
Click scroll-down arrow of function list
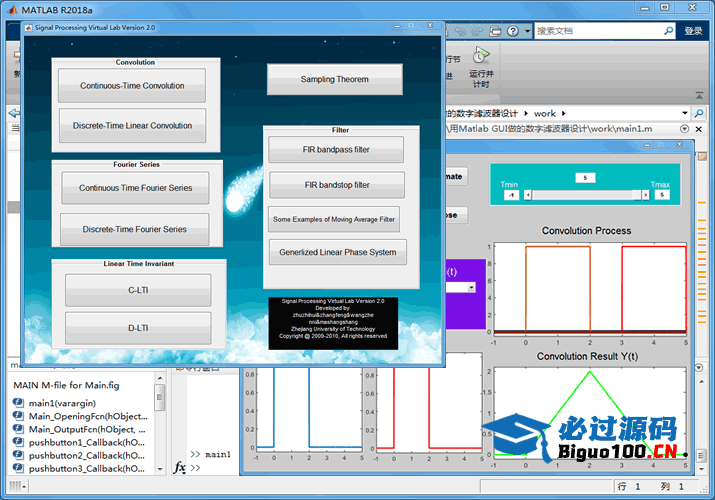(160, 469)
